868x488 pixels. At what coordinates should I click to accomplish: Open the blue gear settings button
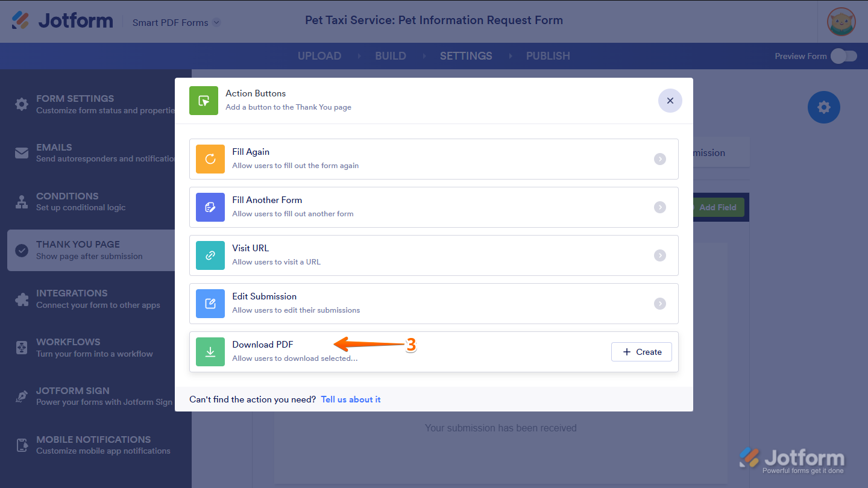click(823, 107)
